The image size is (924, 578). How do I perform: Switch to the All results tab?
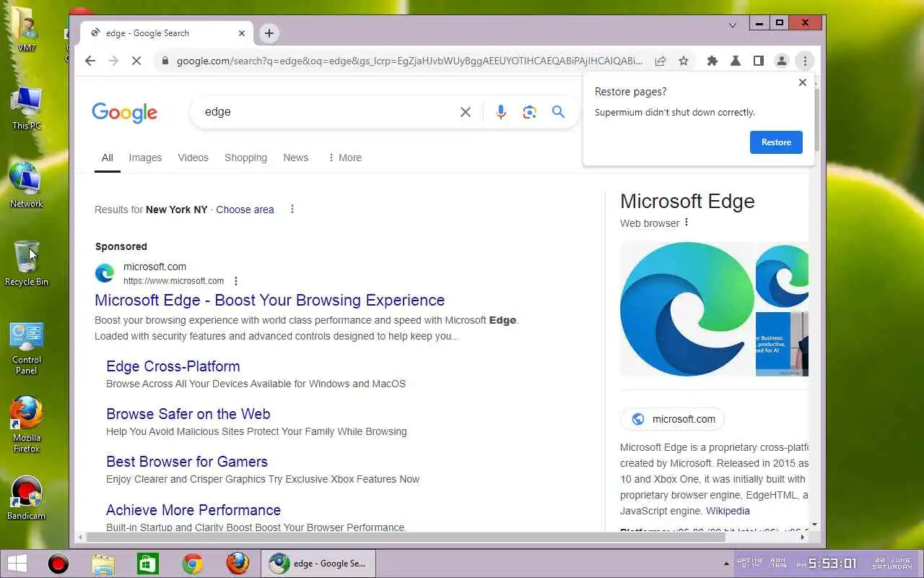(x=108, y=158)
